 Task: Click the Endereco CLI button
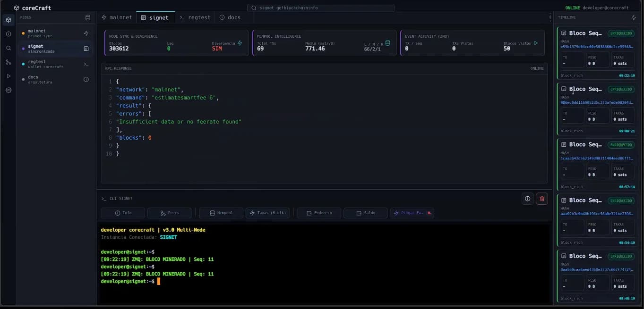[319, 213]
